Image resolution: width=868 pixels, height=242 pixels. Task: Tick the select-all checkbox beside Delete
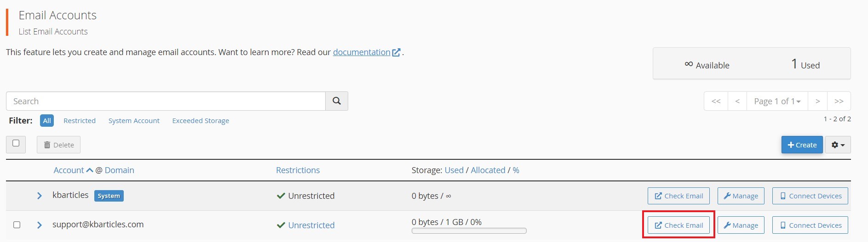[x=16, y=143]
